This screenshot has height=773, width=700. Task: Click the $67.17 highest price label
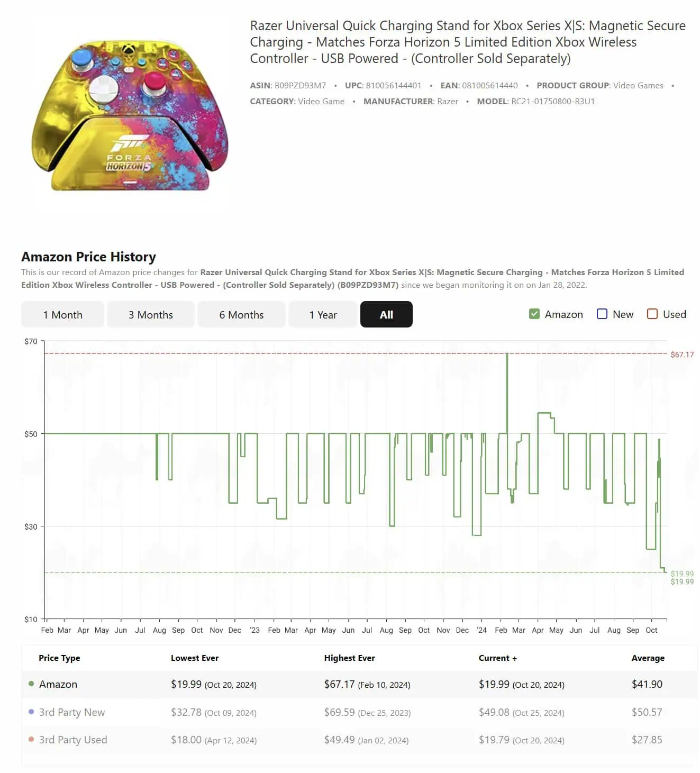pyautogui.click(x=681, y=354)
